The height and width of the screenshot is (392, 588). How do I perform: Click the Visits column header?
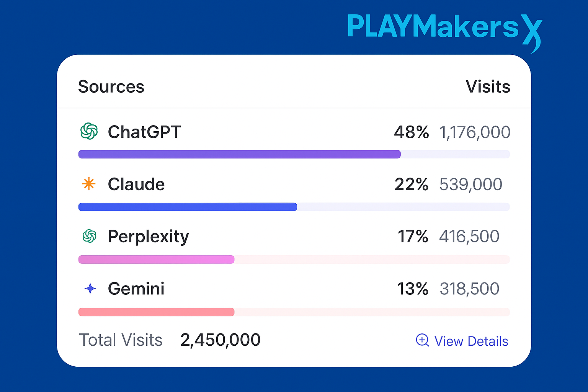pyautogui.click(x=488, y=87)
